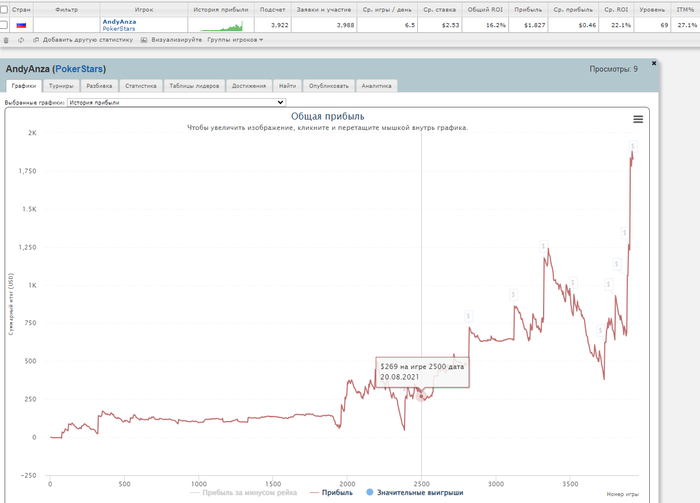
Task: Click the Russian flag icon in the player row
Action: click(x=21, y=25)
